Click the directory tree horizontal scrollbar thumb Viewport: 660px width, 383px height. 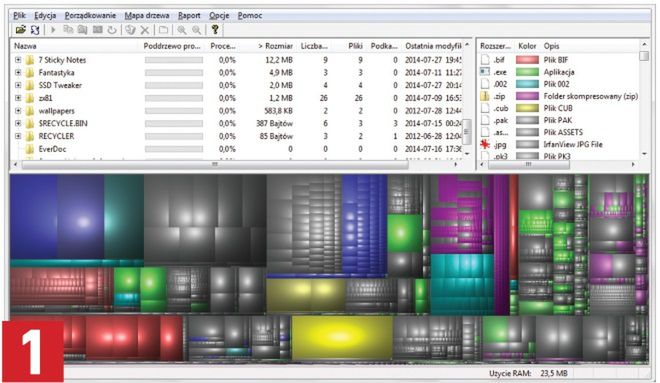[x=215, y=165]
